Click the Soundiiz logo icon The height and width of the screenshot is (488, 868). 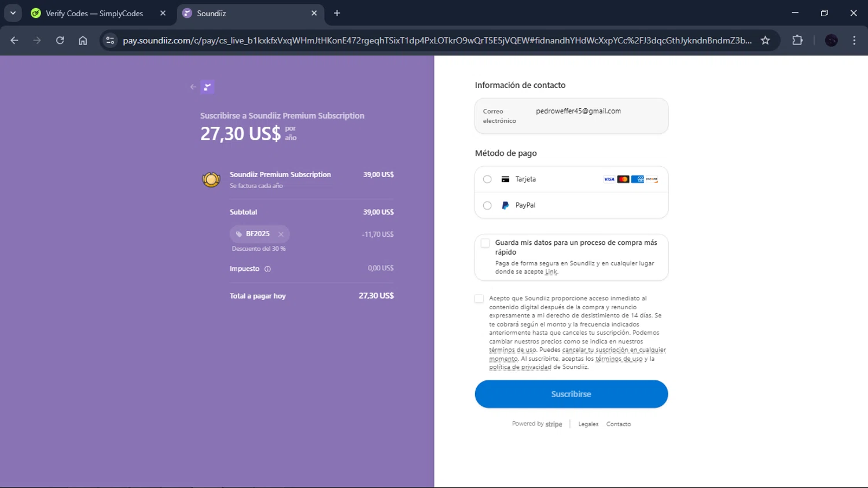[x=207, y=87]
